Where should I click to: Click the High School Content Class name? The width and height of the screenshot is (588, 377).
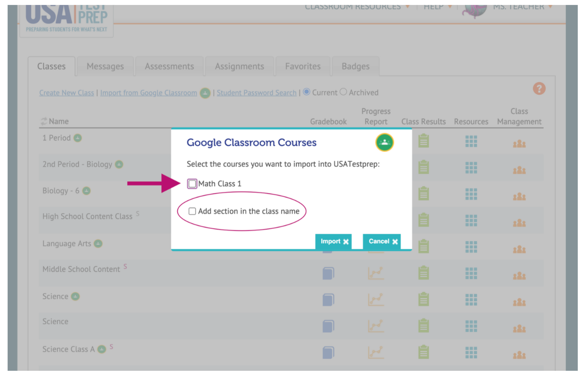tap(87, 217)
